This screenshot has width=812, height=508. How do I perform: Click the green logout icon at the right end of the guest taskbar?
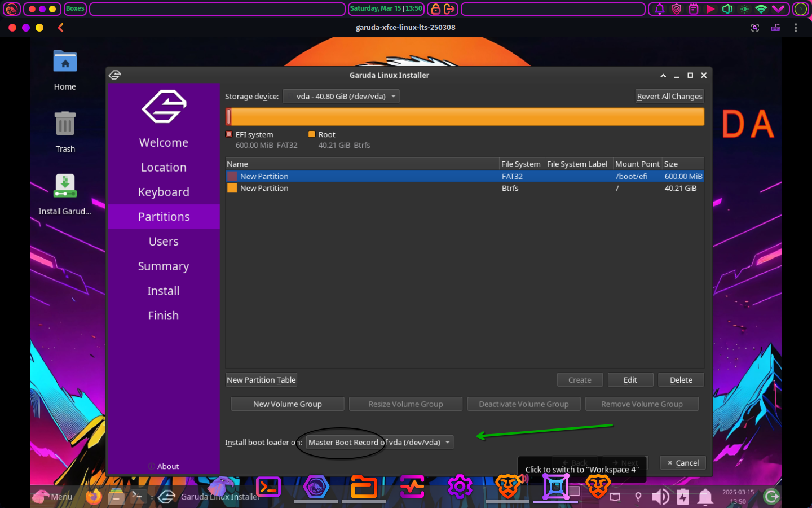click(x=771, y=496)
